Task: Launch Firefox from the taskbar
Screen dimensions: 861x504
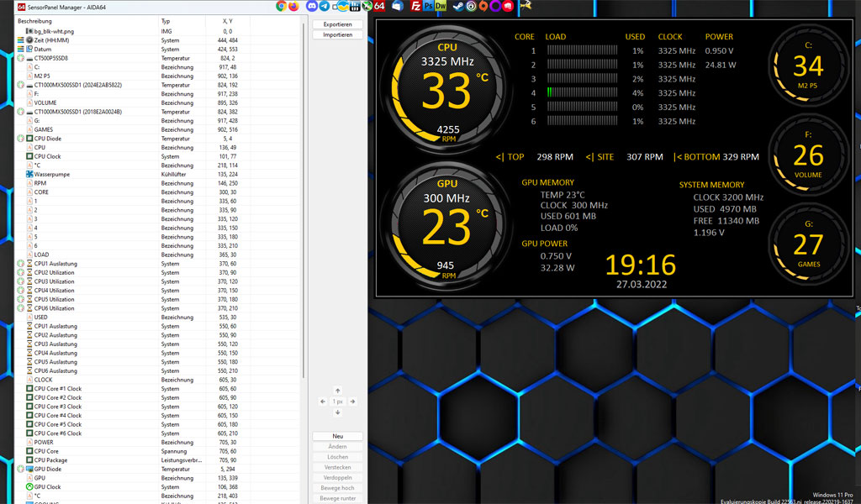Action: coord(293,6)
